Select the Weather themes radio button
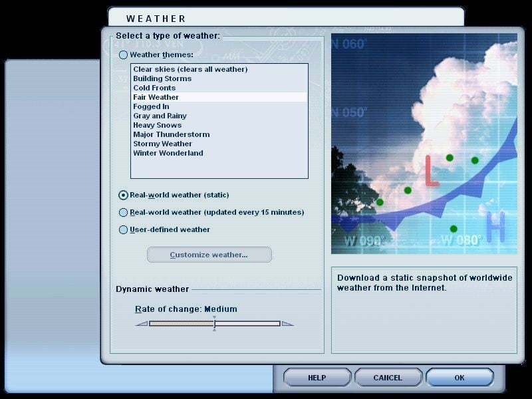Viewport: 532px width, 399px height. point(123,55)
